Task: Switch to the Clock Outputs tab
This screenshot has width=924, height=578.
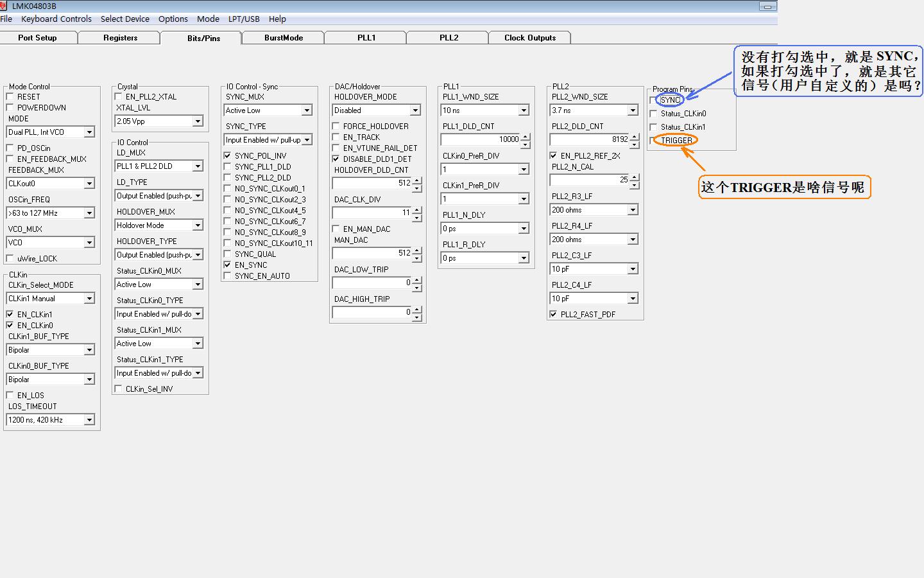Action: pos(530,38)
